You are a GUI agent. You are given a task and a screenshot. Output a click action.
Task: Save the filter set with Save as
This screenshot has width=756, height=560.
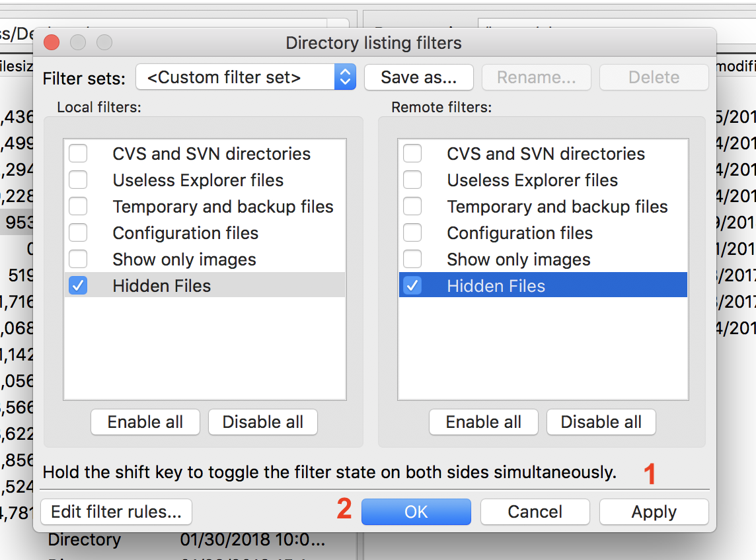tap(418, 77)
